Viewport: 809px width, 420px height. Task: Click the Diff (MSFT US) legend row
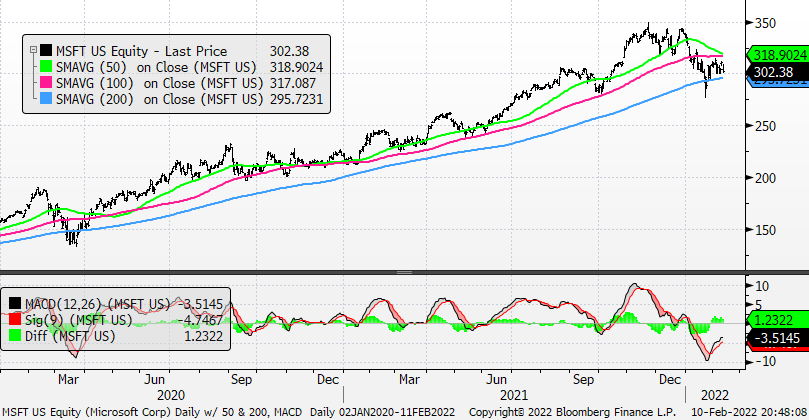pos(117,336)
